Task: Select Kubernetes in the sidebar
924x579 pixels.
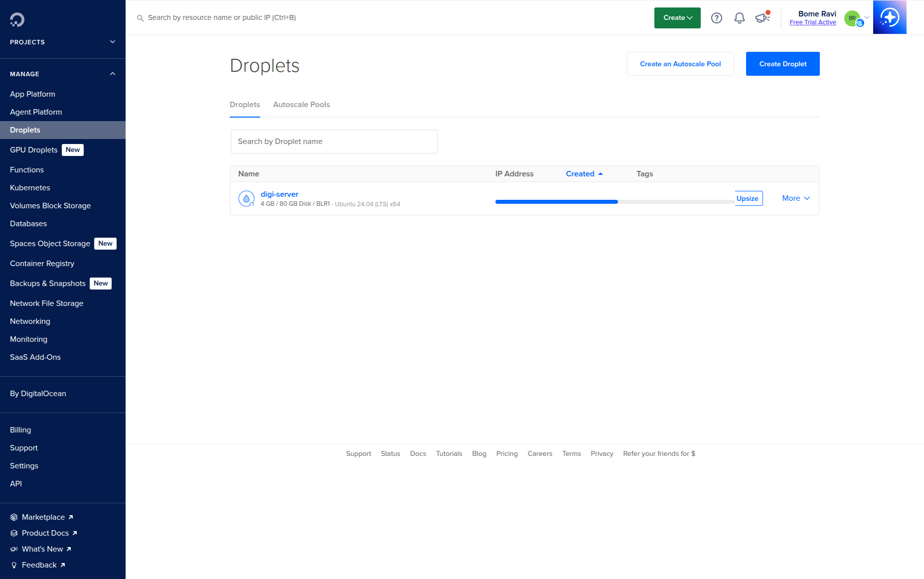Action: click(30, 188)
